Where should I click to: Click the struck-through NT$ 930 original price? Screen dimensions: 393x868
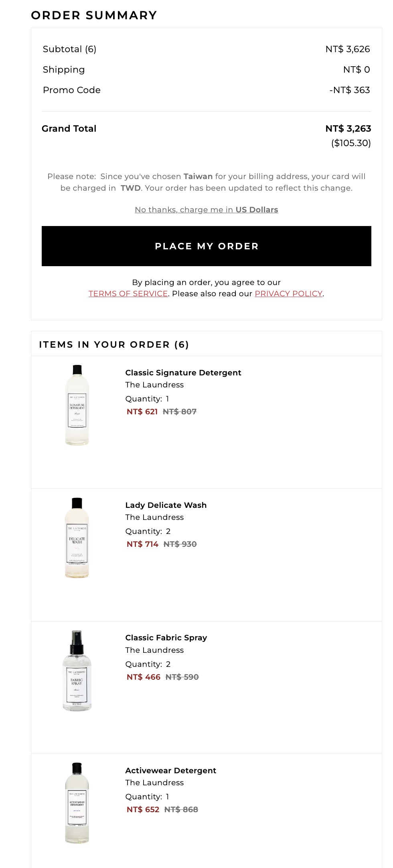pyautogui.click(x=180, y=544)
